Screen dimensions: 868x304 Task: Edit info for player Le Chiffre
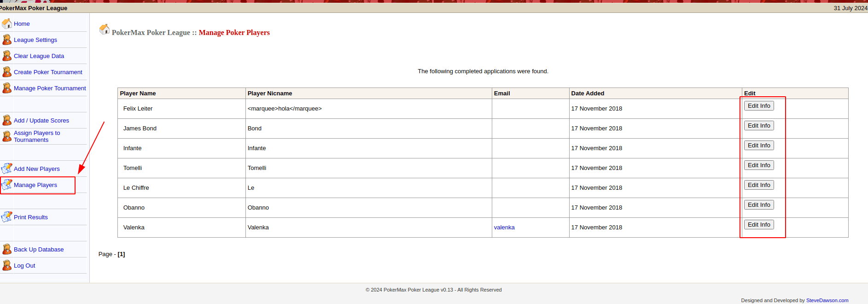pyautogui.click(x=758, y=185)
